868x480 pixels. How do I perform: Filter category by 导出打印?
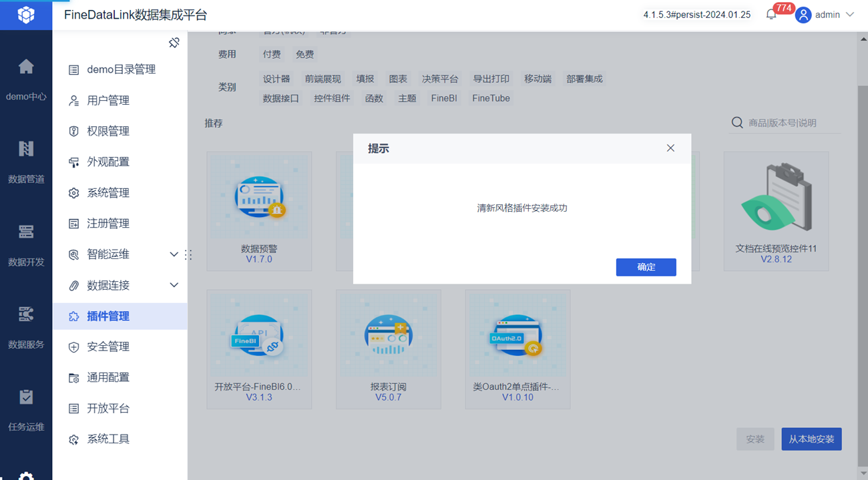tap(491, 79)
